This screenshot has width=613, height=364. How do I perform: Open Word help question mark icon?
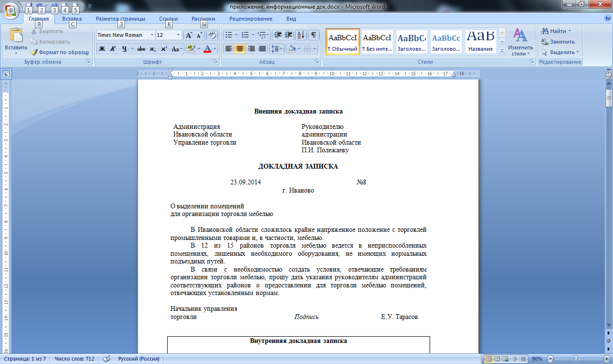608,18
